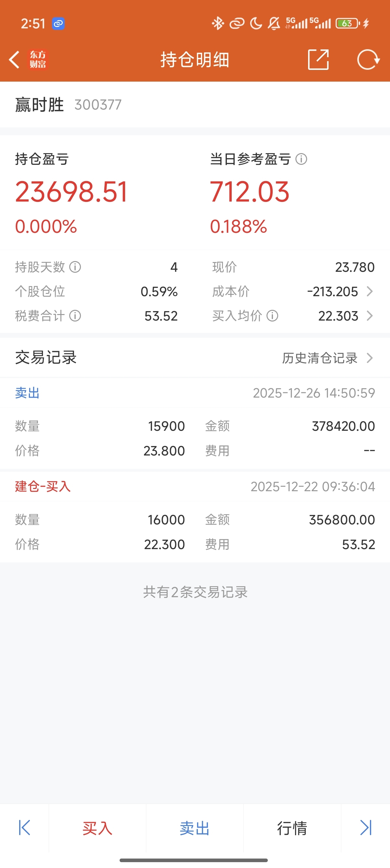Tap the stock name 赢时胜
The height and width of the screenshot is (868, 390).
[39, 105]
